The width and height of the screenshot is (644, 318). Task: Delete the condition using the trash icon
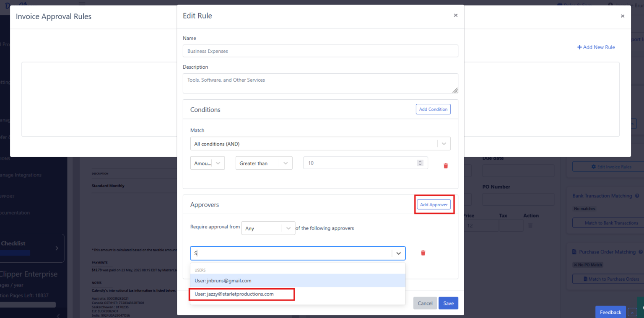click(445, 165)
